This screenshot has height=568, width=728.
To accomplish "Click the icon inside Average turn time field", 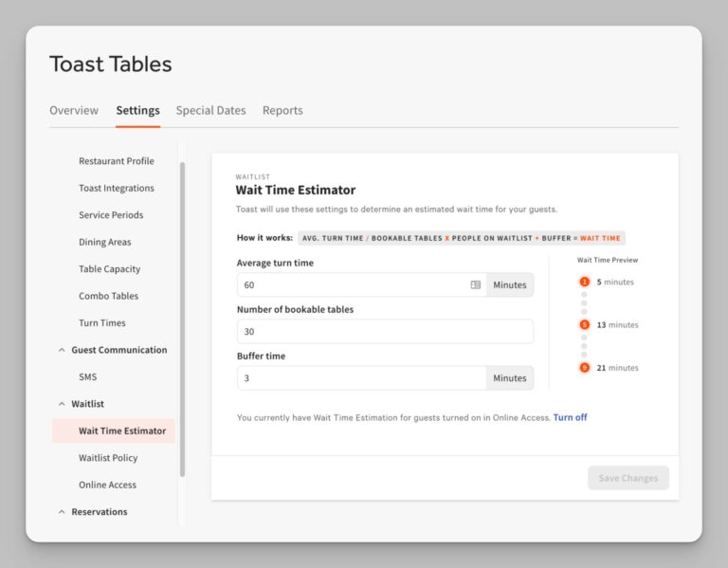I will coord(476,284).
